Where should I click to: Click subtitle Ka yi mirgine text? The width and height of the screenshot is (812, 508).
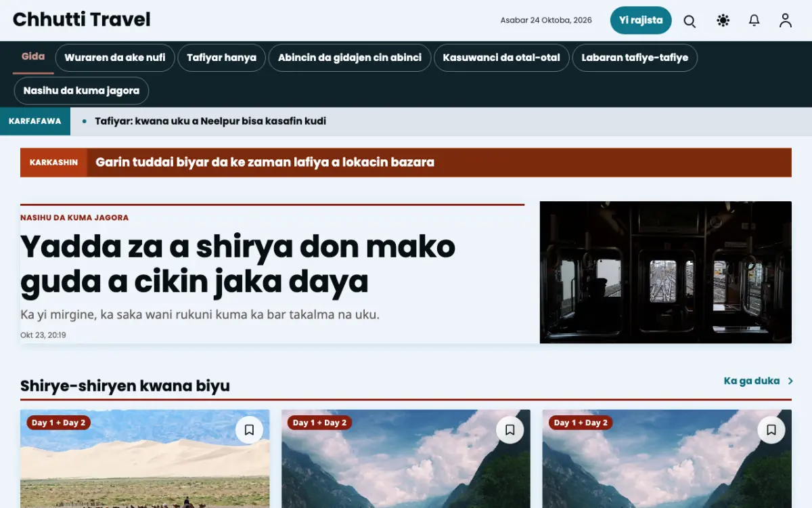coord(200,315)
